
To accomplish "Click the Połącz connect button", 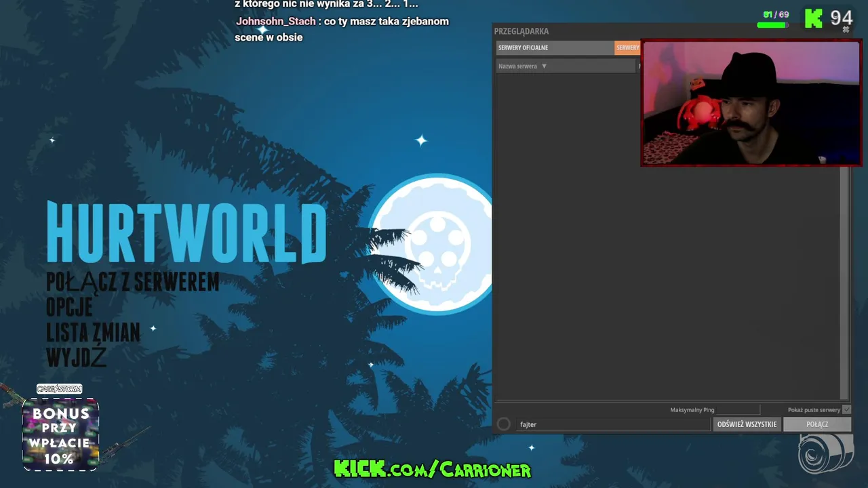I will click(x=817, y=424).
